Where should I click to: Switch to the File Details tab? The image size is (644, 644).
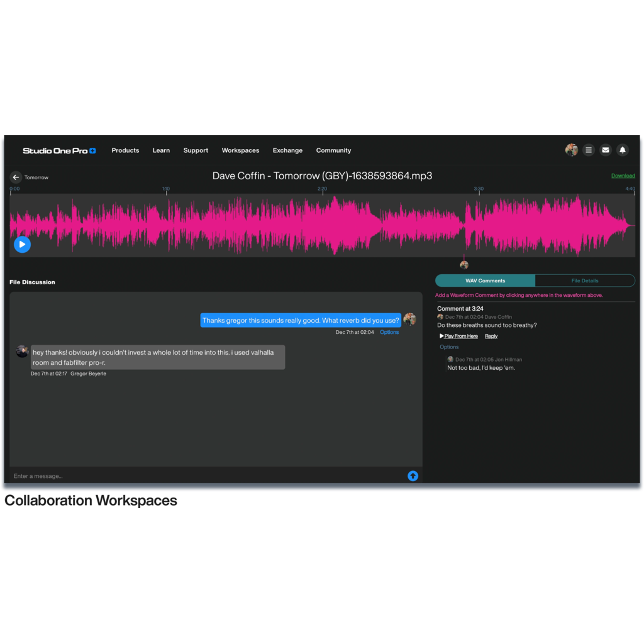pyautogui.click(x=584, y=280)
